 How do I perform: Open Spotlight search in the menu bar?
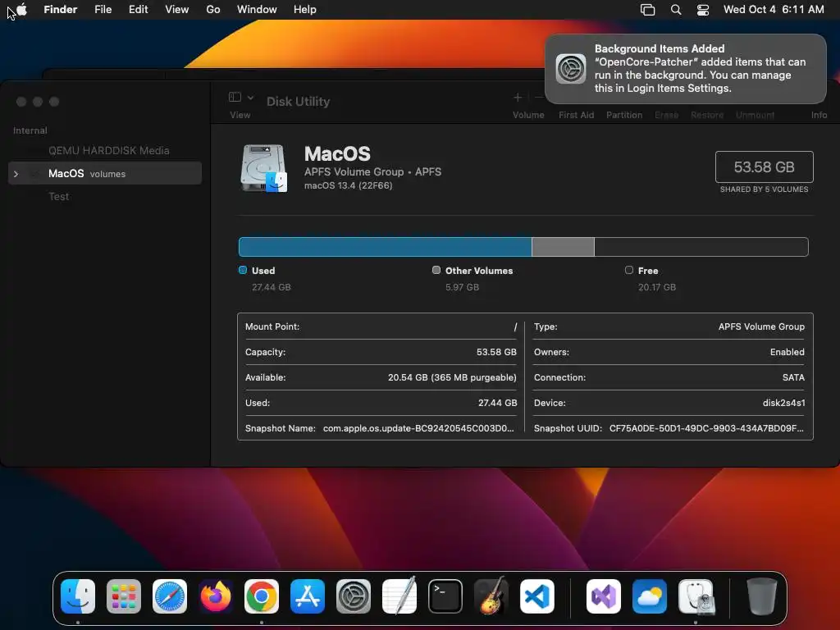[x=676, y=10]
